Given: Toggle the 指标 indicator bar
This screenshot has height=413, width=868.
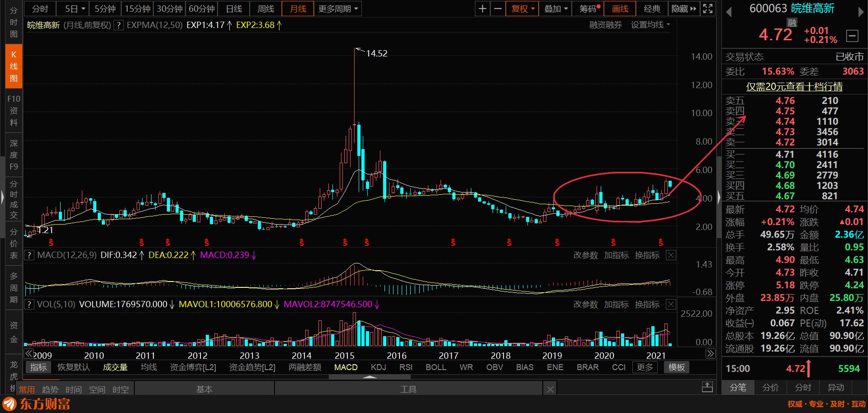Looking at the screenshot, I should 38,367.
